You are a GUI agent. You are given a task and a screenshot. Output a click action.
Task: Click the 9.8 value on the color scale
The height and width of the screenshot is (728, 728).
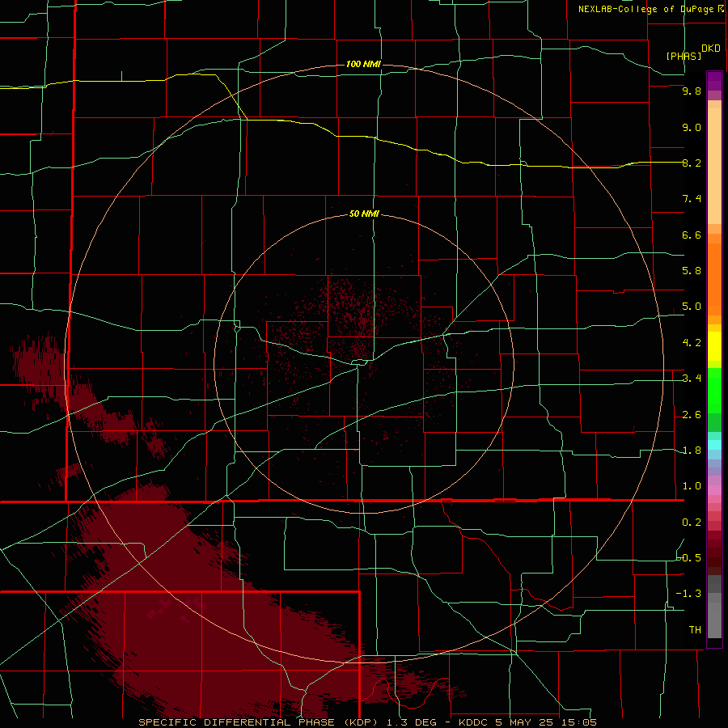(x=692, y=91)
